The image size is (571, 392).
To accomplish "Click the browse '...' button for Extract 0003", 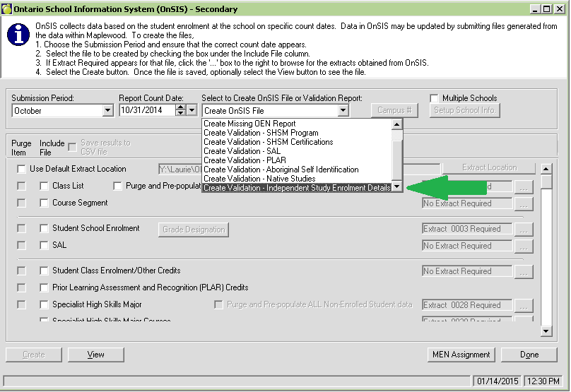I will pos(523,230).
